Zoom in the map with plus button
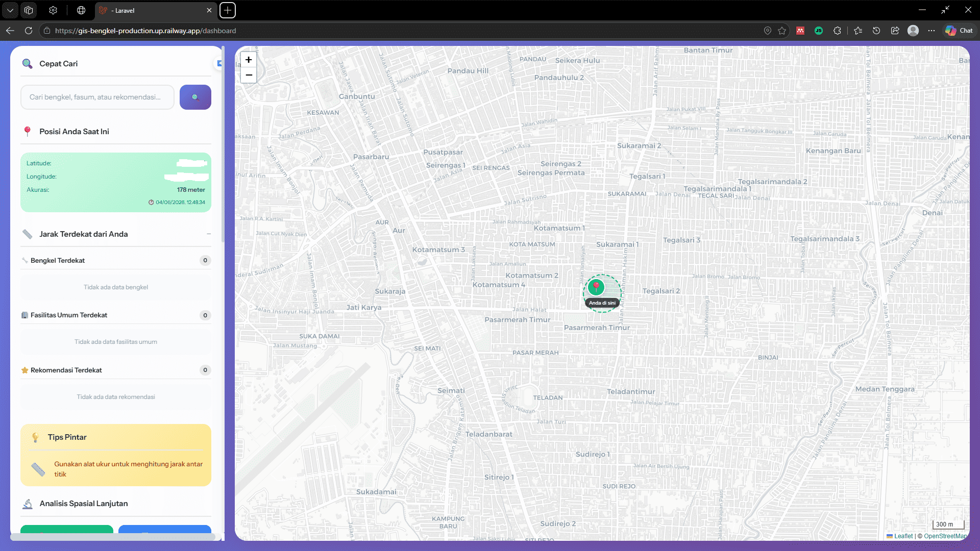The image size is (980, 551). pyautogui.click(x=249, y=60)
